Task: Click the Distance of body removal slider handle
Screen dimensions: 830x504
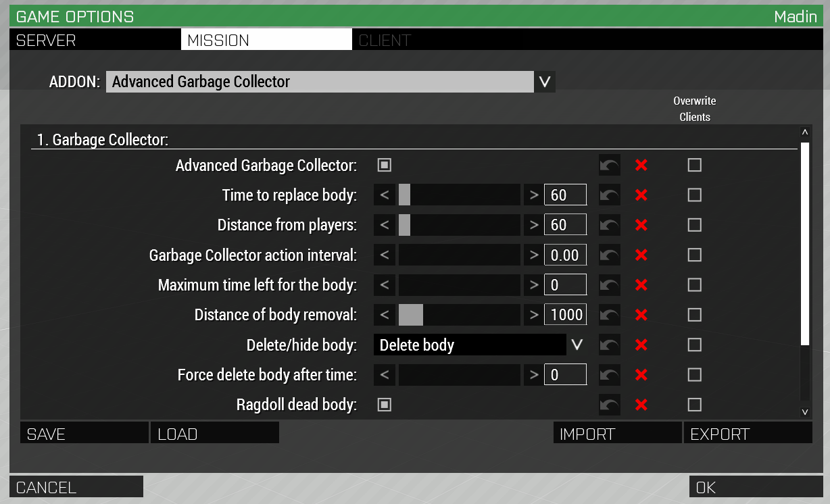Action: 410,315
